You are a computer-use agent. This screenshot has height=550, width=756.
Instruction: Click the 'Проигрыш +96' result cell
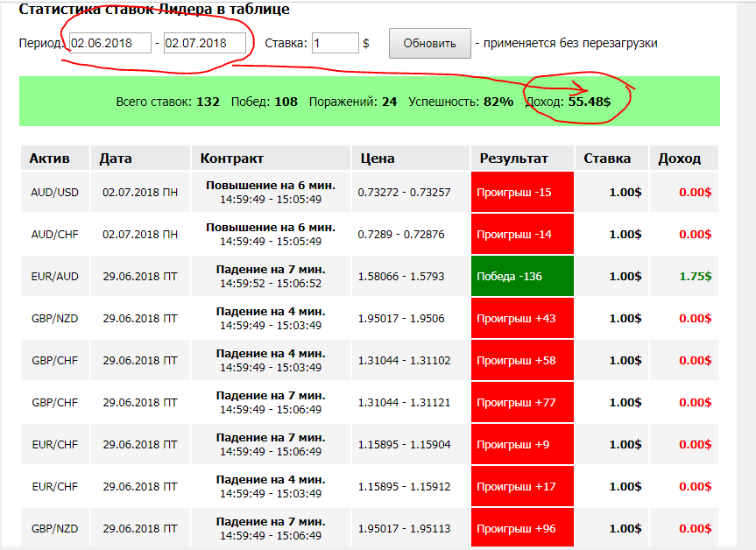[x=523, y=528]
